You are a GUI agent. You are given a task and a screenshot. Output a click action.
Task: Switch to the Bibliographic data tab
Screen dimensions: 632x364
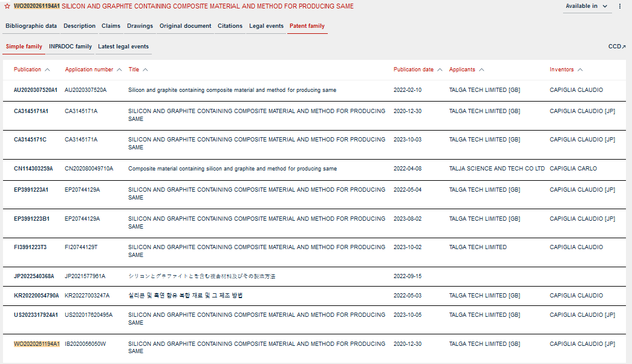point(31,26)
